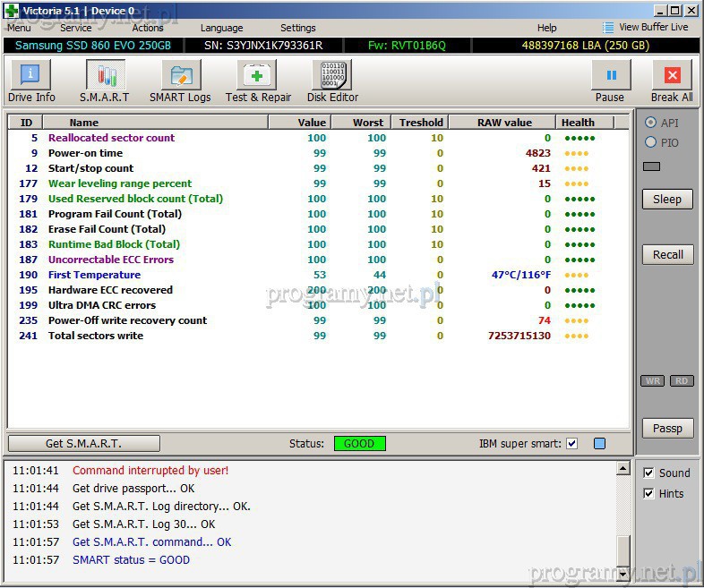Viewport: 704px width, 588px height.
Task: Click the Break All red icon
Action: click(672, 76)
